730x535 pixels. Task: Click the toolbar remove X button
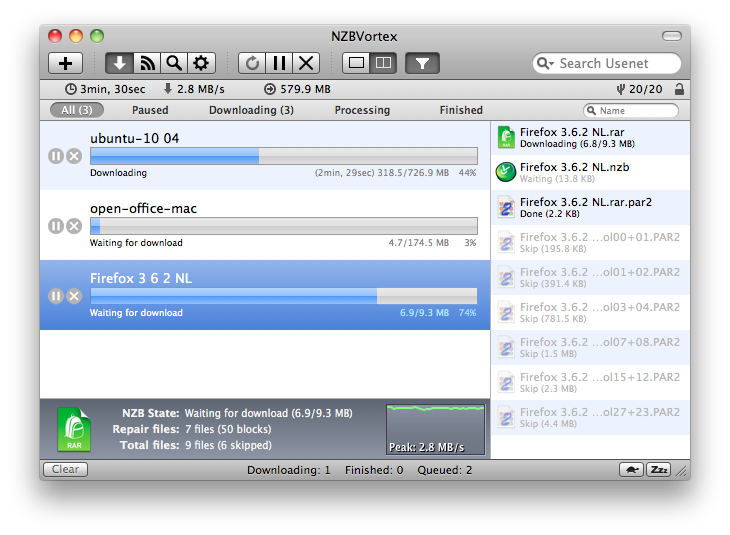[x=306, y=63]
